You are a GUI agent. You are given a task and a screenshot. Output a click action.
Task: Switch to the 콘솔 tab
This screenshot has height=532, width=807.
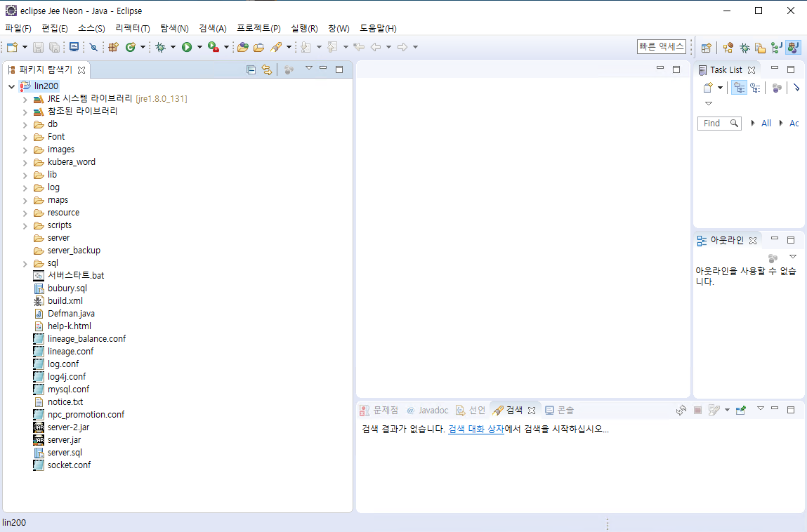click(560, 410)
